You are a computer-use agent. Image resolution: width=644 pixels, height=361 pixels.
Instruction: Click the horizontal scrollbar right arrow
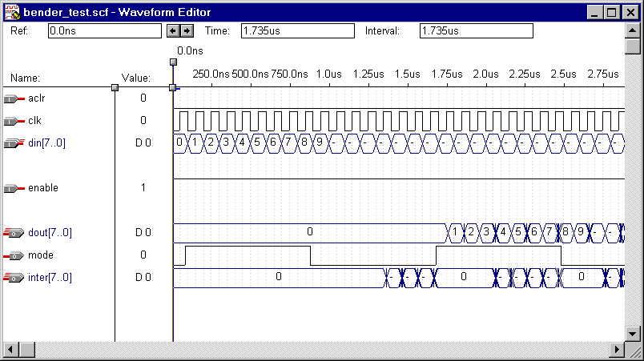click(x=617, y=350)
